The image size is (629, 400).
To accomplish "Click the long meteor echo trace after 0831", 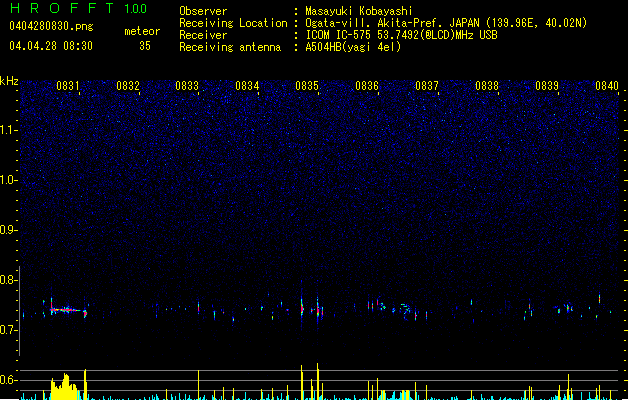I will point(68,310).
